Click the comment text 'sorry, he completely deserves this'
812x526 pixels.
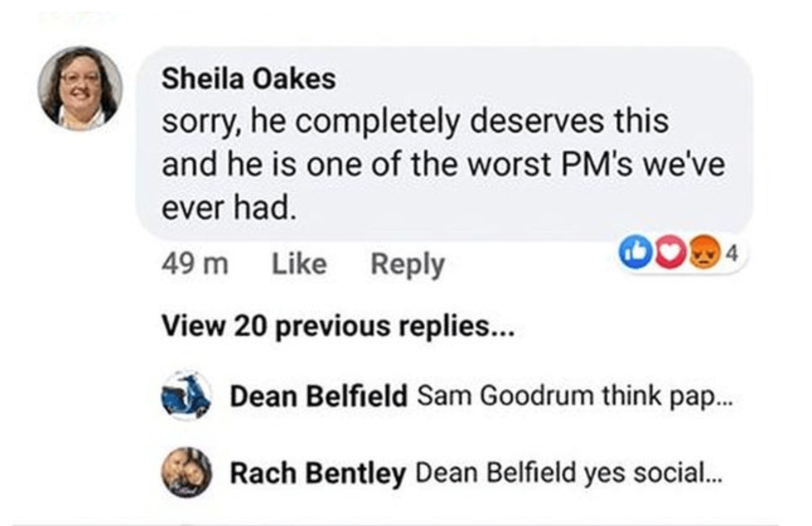point(415,121)
